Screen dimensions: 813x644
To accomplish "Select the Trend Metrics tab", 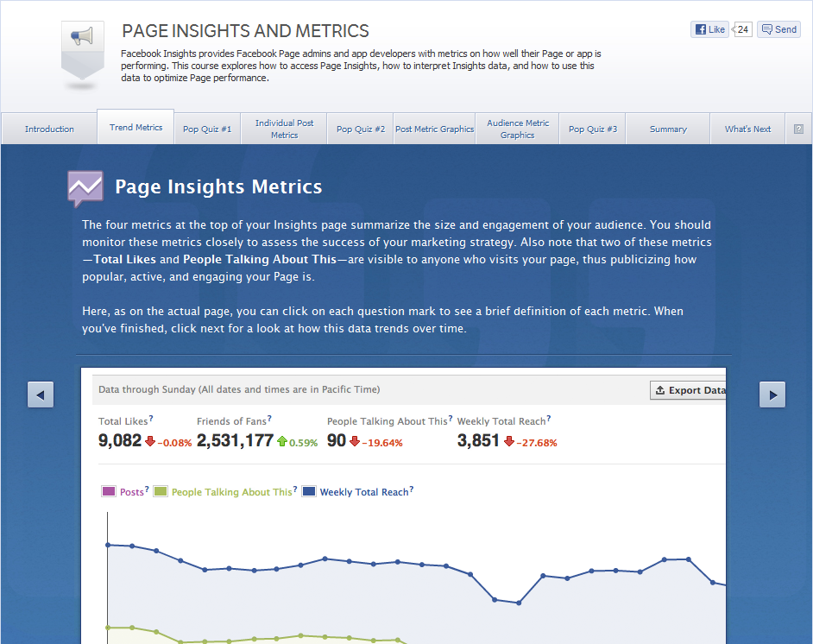I will (135, 127).
